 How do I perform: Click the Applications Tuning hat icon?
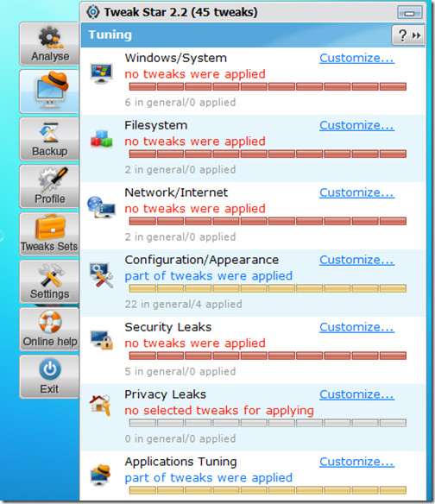click(x=100, y=475)
